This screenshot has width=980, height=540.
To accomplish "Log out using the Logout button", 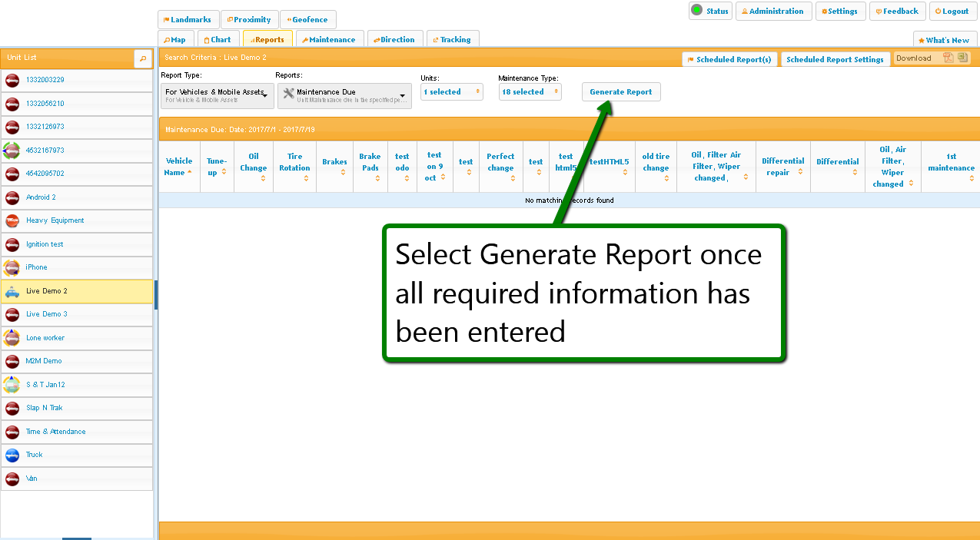I will 952,12.
